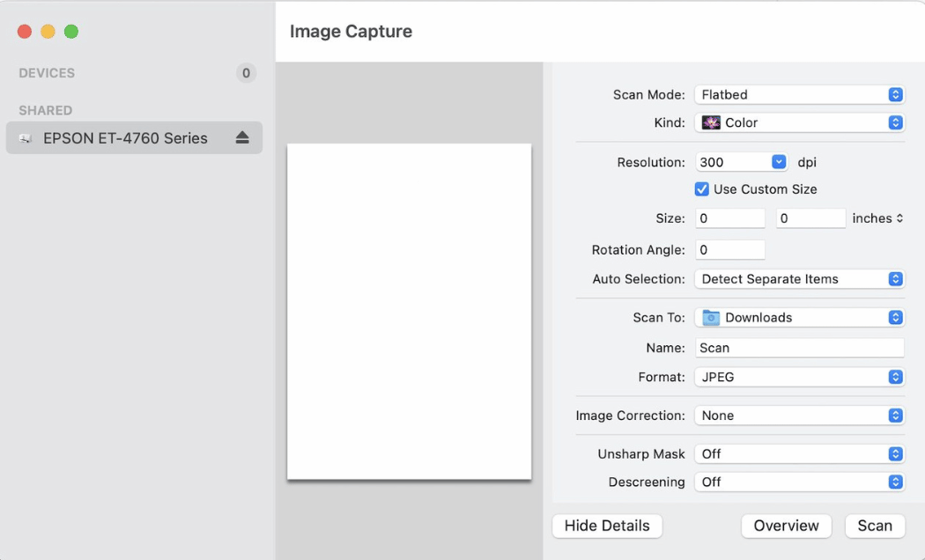The height and width of the screenshot is (560, 925).
Task: Click the Hide Details button
Action: 607,526
